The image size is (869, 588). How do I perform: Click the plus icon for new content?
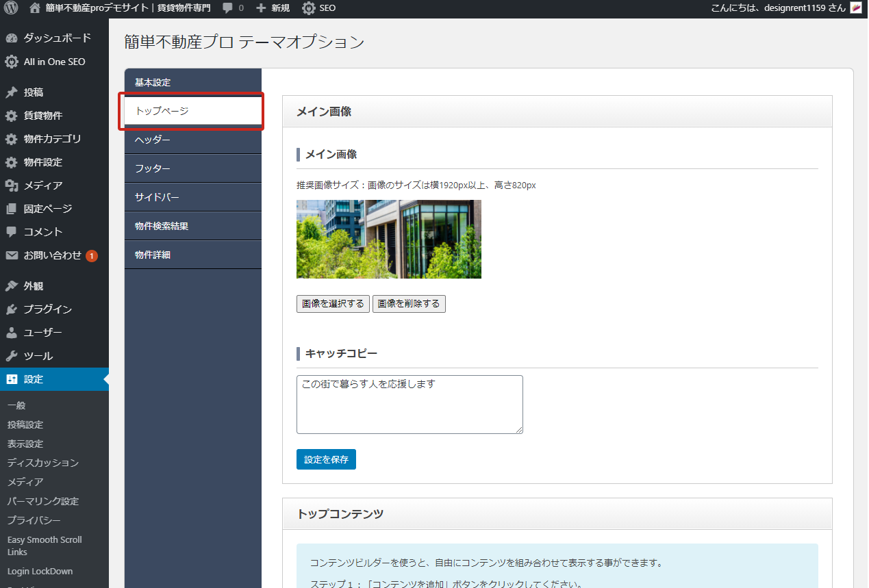click(261, 8)
